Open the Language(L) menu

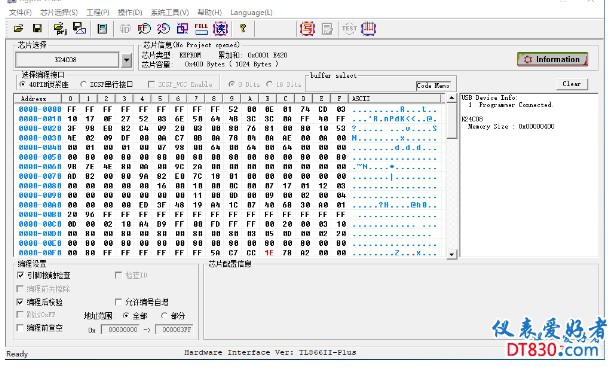pos(251,13)
